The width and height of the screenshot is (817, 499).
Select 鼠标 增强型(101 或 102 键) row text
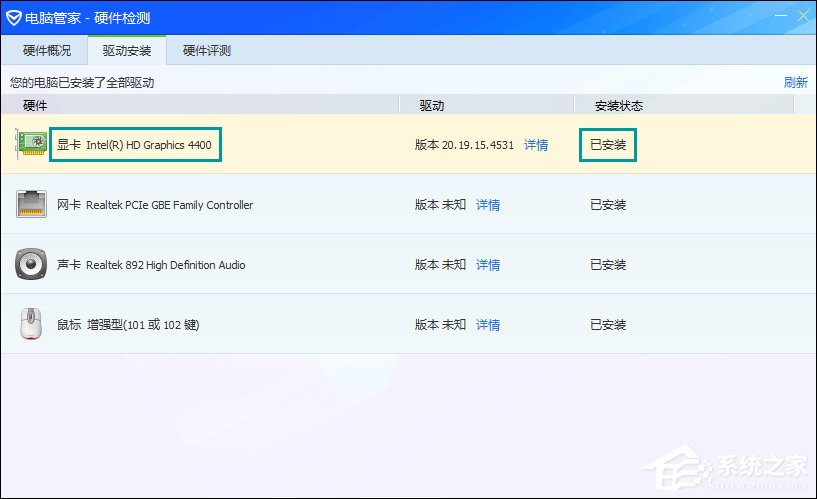[128, 325]
